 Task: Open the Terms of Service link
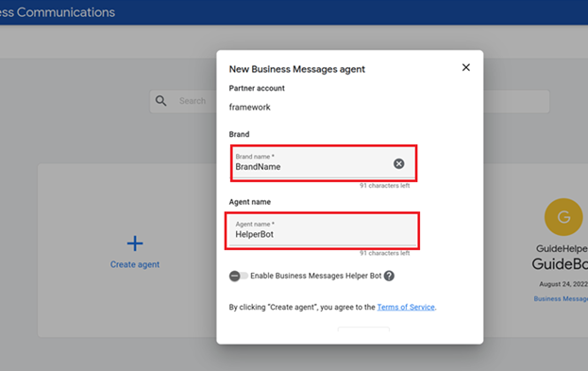click(x=406, y=307)
